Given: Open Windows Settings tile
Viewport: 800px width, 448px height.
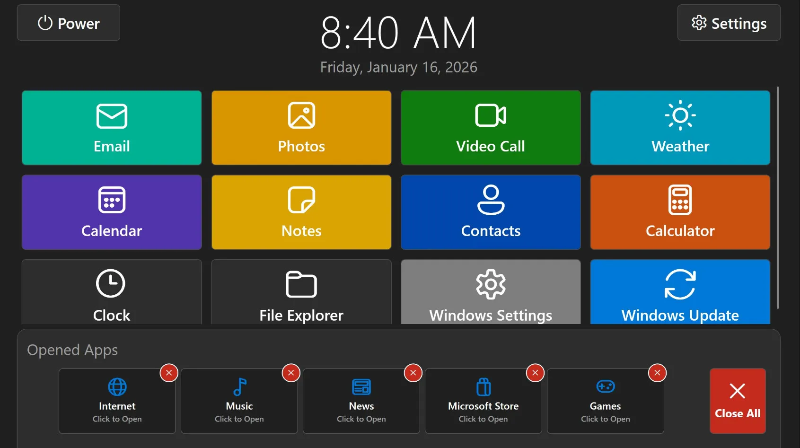Looking at the screenshot, I should (x=490, y=294).
